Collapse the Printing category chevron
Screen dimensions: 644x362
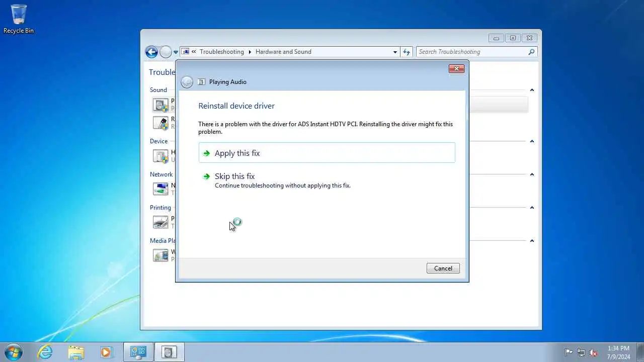coord(532,208)
